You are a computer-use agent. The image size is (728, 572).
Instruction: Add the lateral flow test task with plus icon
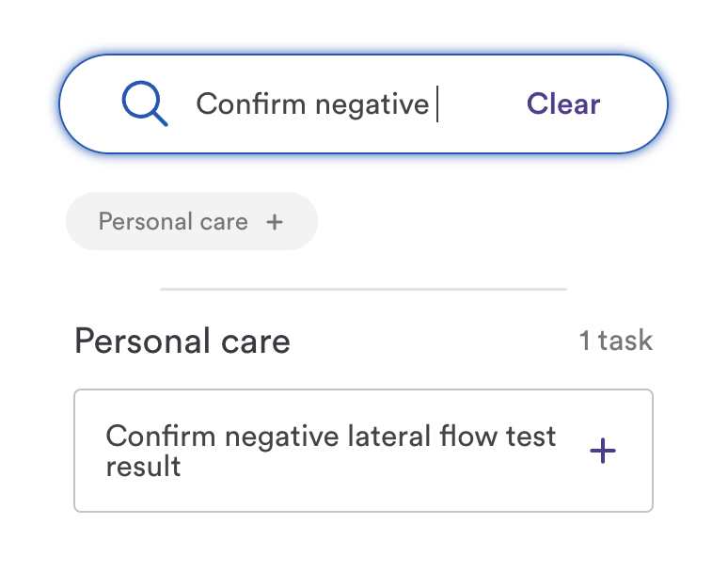click(602, 452)
